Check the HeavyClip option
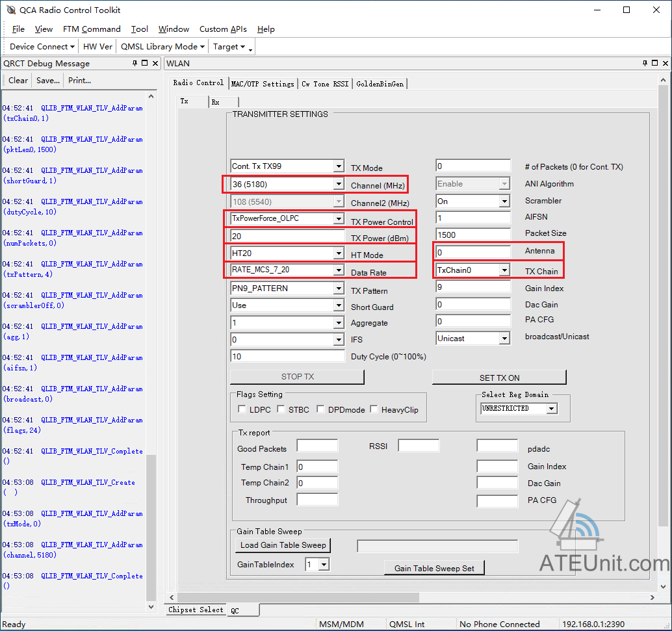 coord(374,409)
